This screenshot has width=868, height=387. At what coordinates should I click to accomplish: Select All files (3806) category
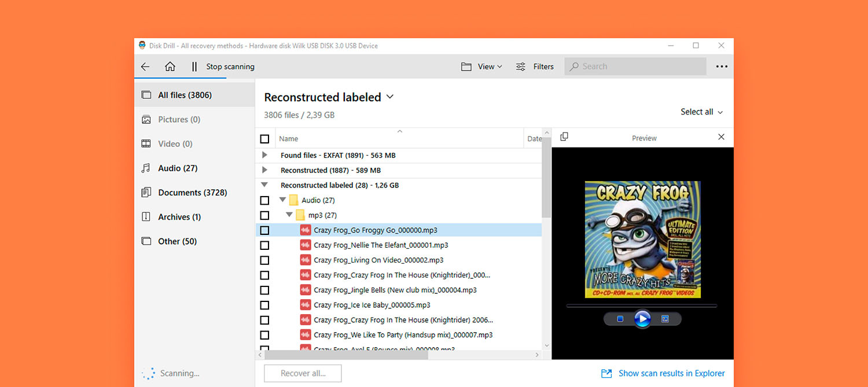(194, 95)
